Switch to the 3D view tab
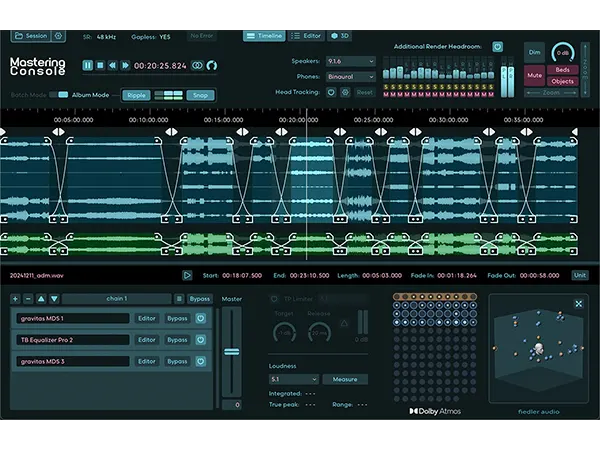The width and height of the screenshot is (600, 450). (339, 36)
